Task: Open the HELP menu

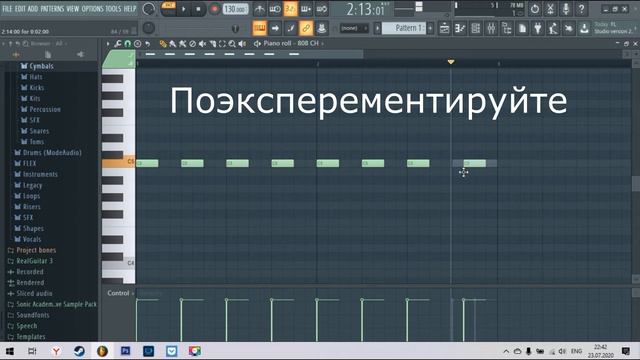Action: [x=130, y=9]
